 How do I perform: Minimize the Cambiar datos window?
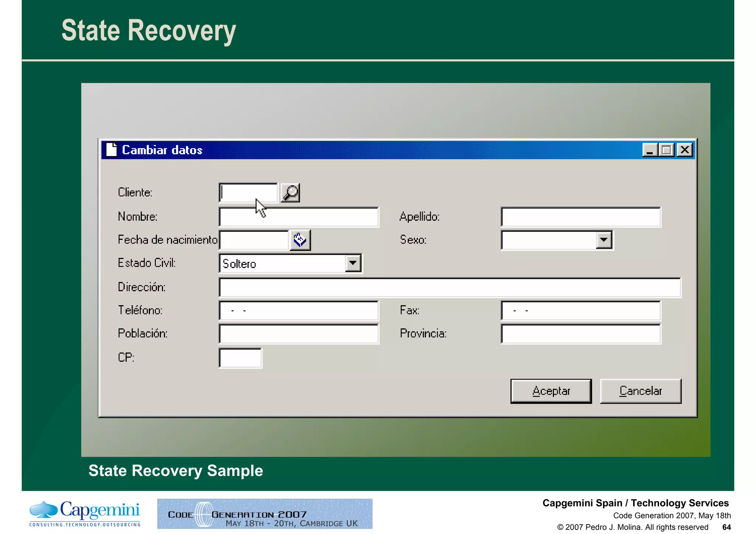(650, 150)
